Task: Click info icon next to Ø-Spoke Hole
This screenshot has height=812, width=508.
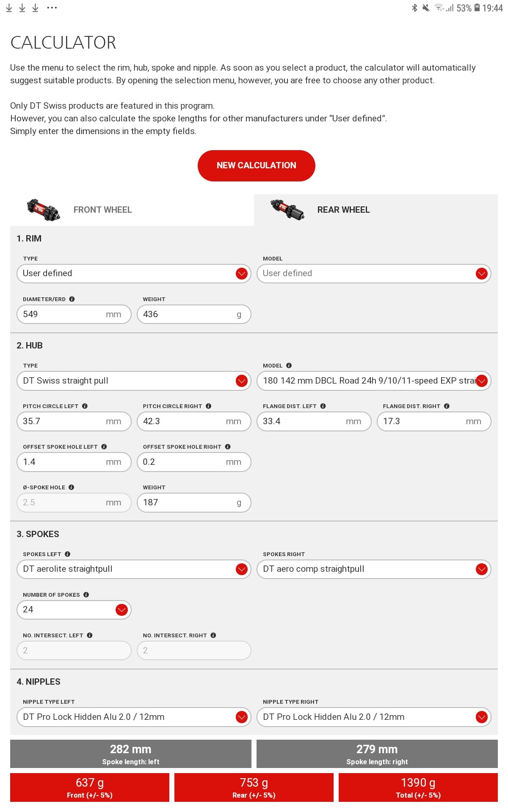Action: (72, 487)
